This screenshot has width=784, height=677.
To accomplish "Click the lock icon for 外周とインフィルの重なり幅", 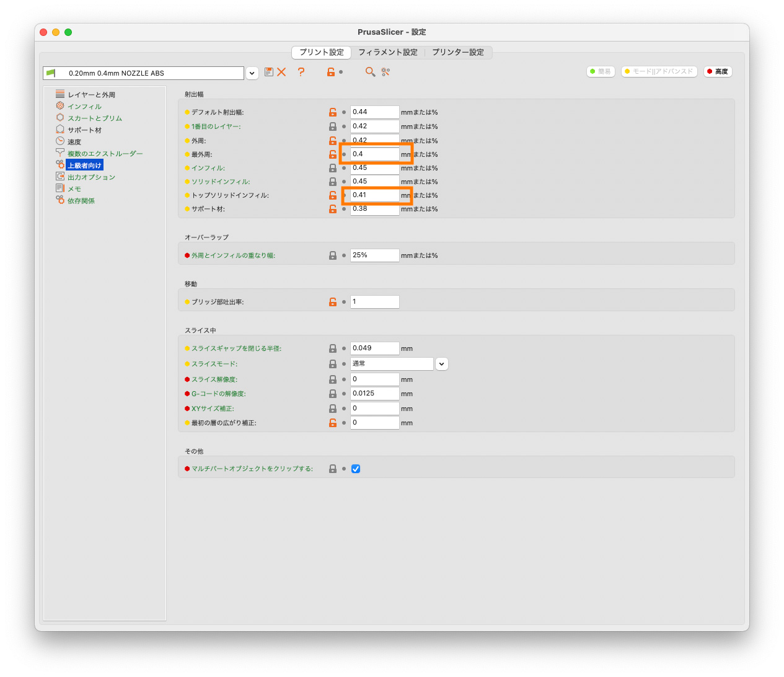I will point(333,255).
